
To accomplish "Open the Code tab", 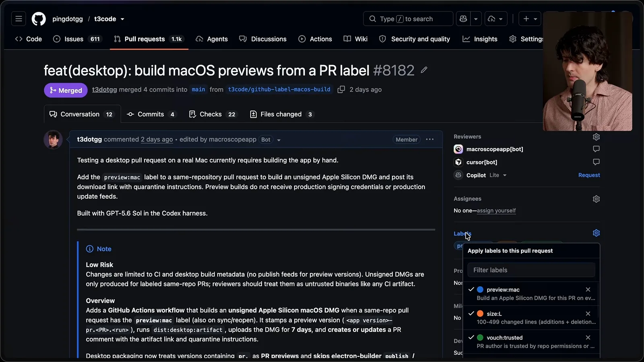I will tap(28, 39).
